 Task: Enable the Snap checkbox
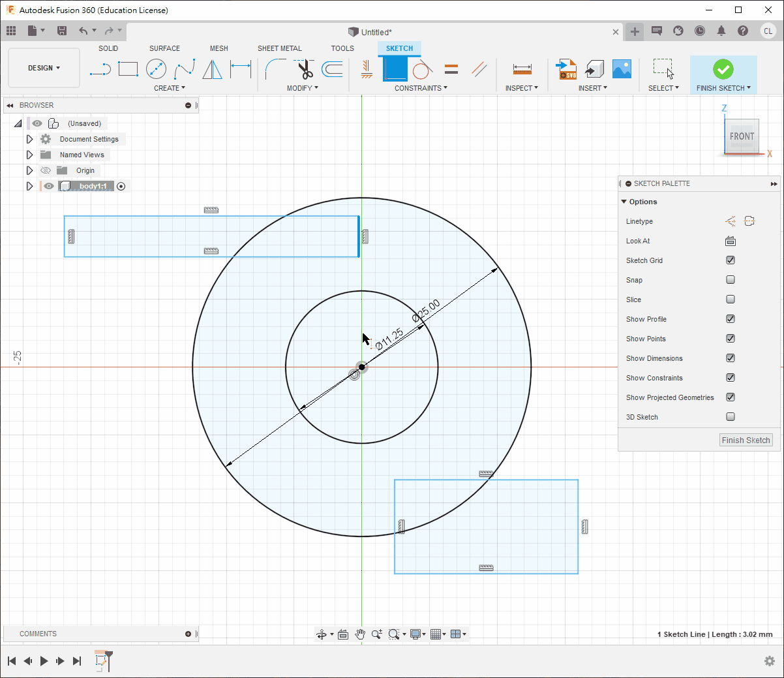tap(731, 280)
